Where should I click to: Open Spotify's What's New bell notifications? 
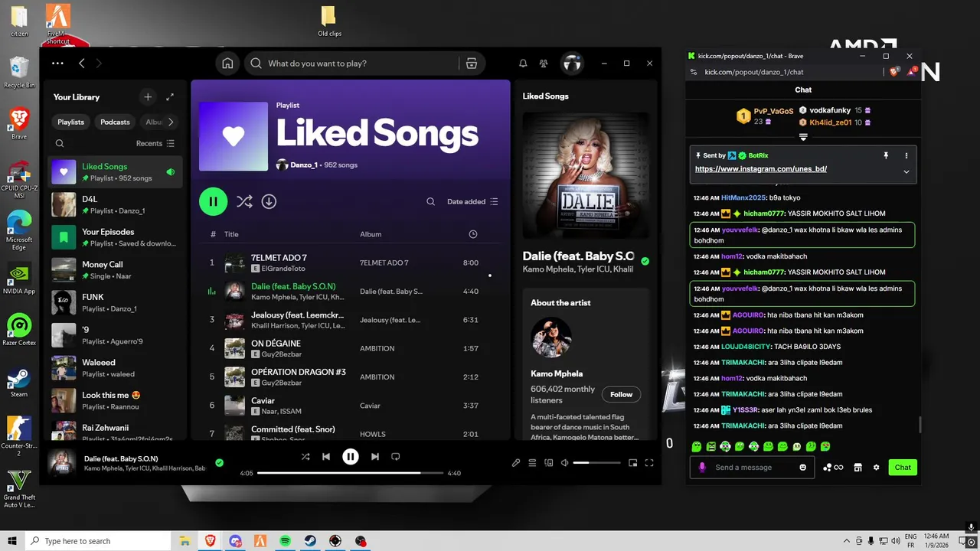point(523,64)
